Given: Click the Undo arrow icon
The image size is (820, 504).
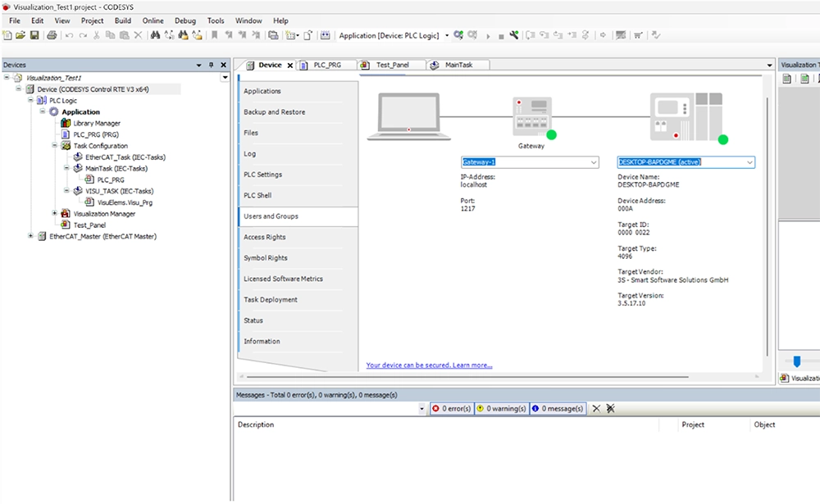Looking at the screenshot, I should (69, 35).
